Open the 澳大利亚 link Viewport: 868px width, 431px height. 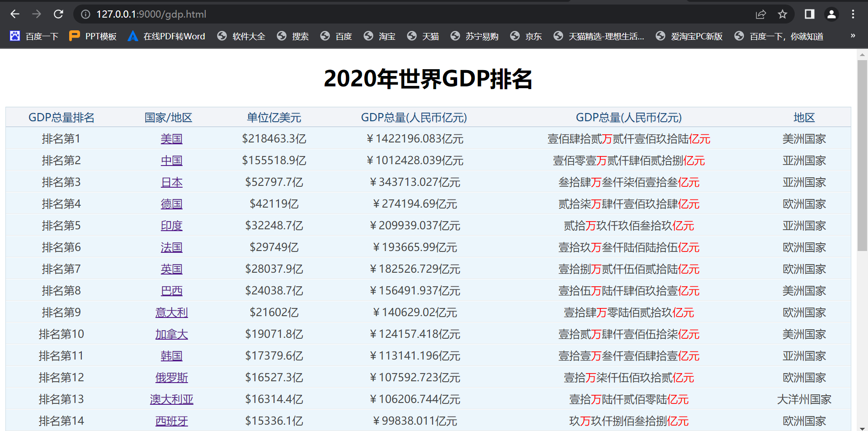tap(172, 399)
